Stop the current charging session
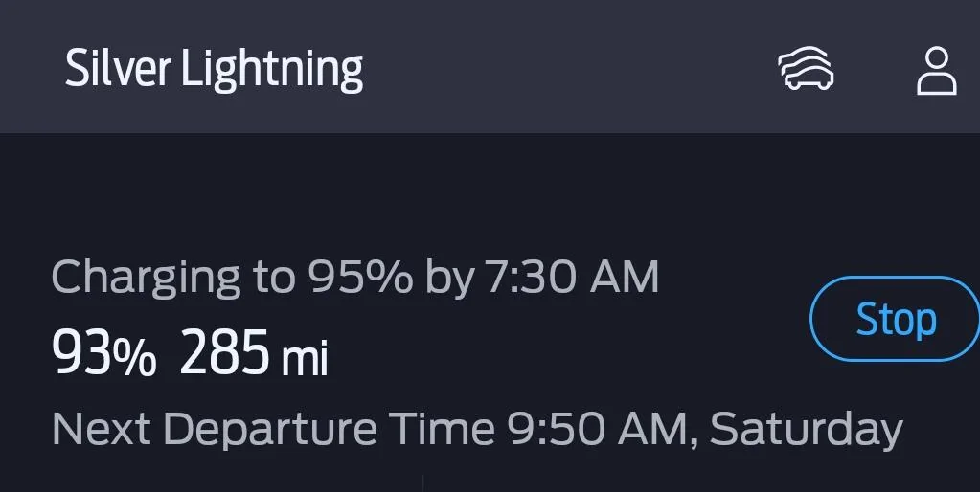This screenshot has height=492, width=980. pos(896,319)
